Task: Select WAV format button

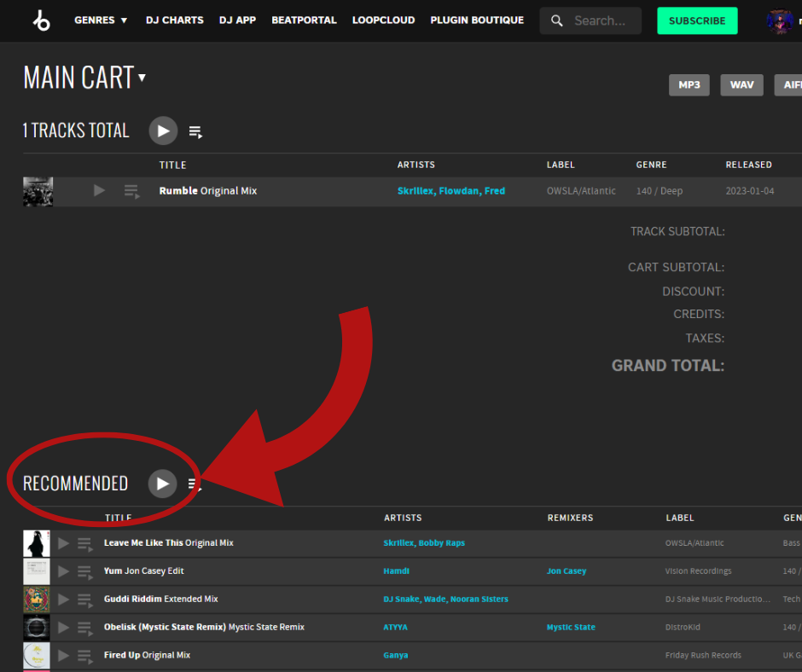Action: [x=741, y=85]
